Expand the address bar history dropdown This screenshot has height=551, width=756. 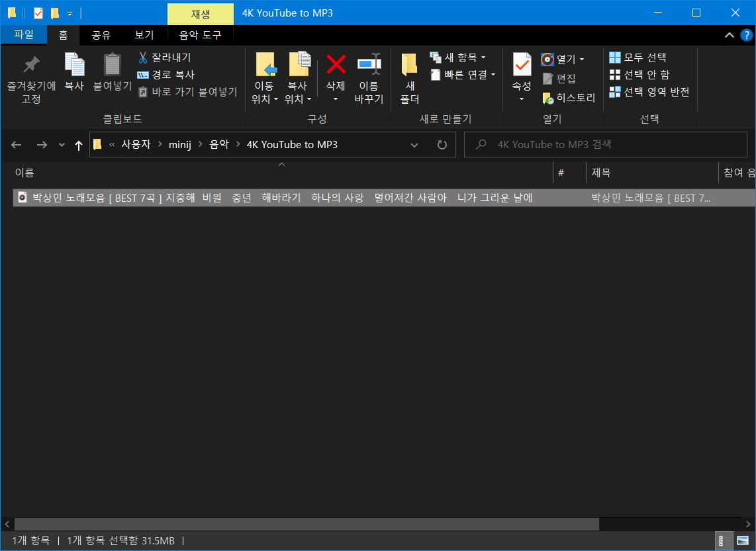[414, 145]
